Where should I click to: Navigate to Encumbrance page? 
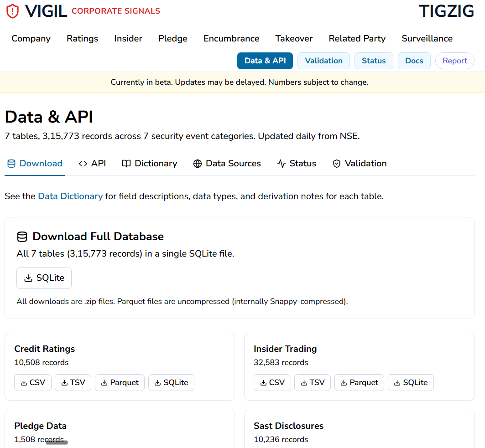coord(231,39)
